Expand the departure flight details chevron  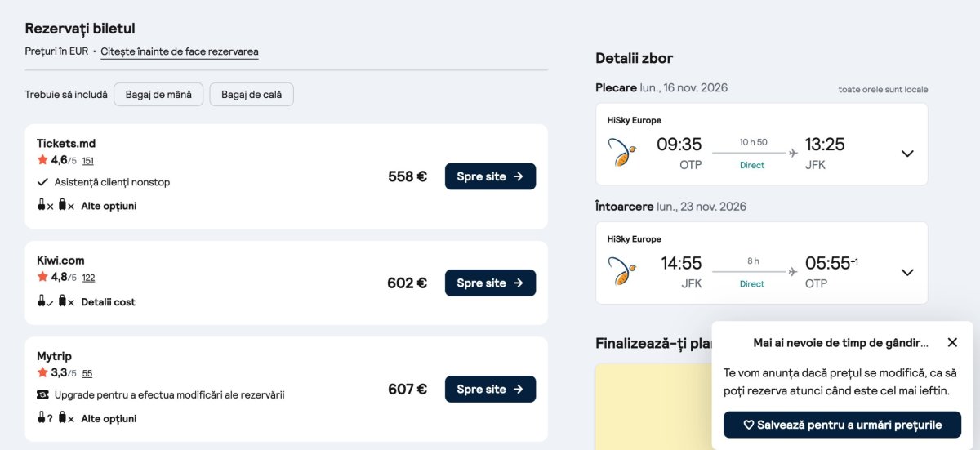[907, 154]
